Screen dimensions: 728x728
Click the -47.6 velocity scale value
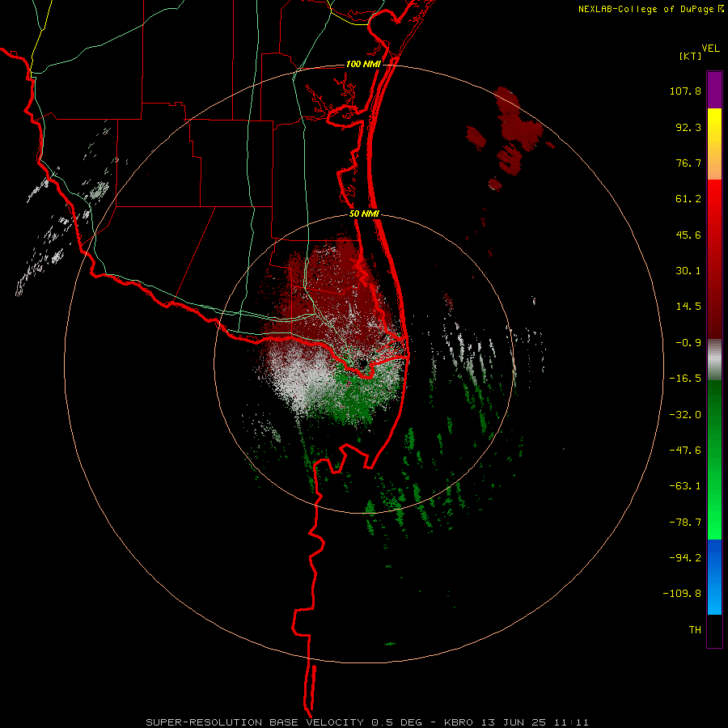pos(685,451)
